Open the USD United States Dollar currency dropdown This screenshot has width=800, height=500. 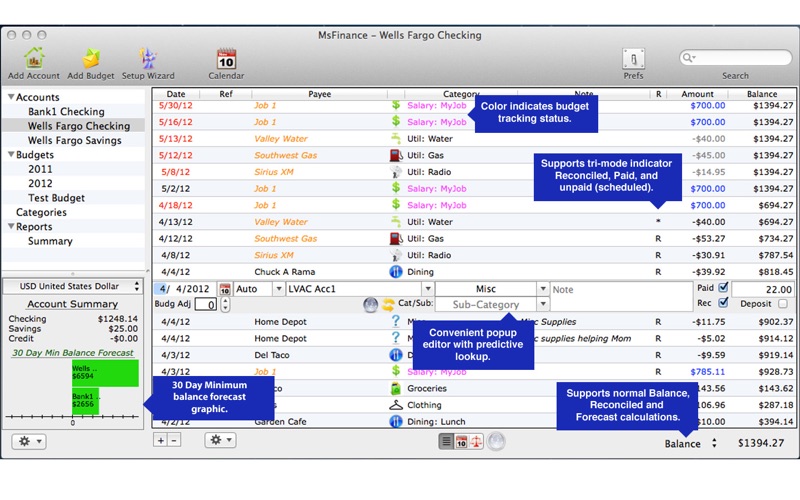click(73, 286)
